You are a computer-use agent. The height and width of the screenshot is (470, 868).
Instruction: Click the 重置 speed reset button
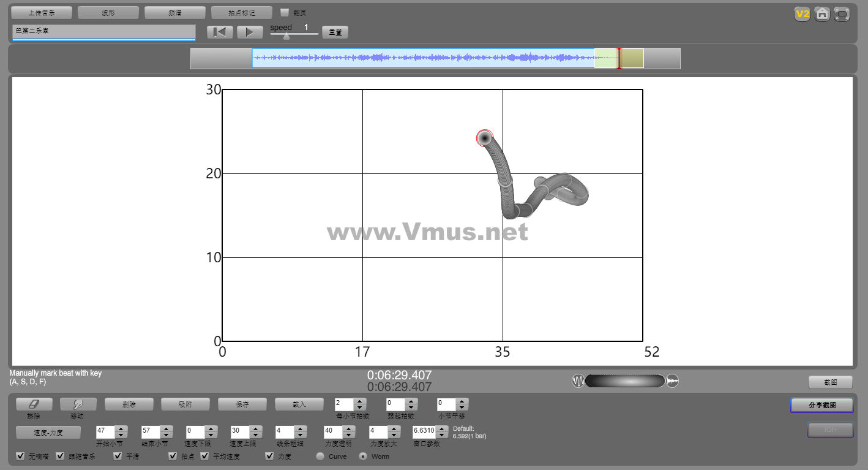click(x=335, y=32)
